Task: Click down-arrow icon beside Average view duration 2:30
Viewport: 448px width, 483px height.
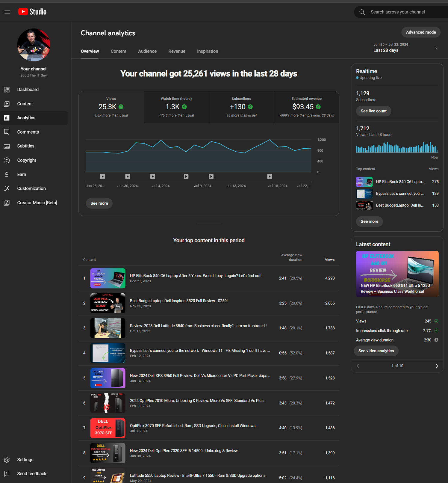Action: 436,340
